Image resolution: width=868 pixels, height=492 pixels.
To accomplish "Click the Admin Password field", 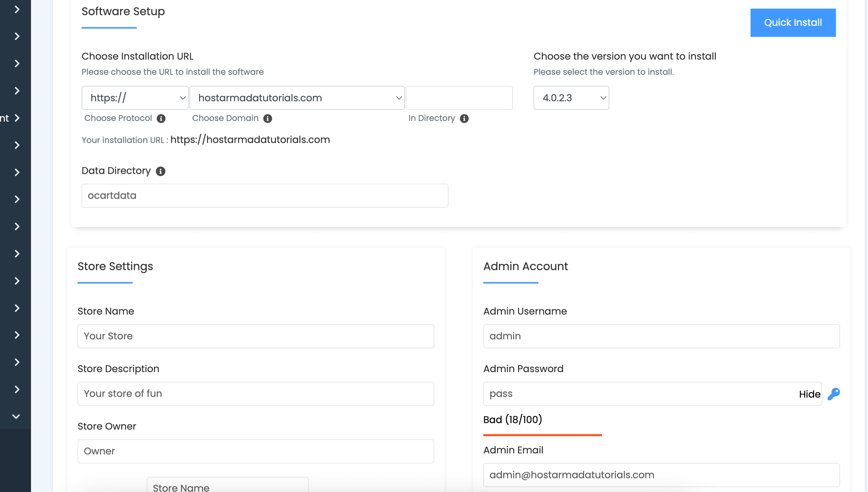I will click(x=652, y=394).
